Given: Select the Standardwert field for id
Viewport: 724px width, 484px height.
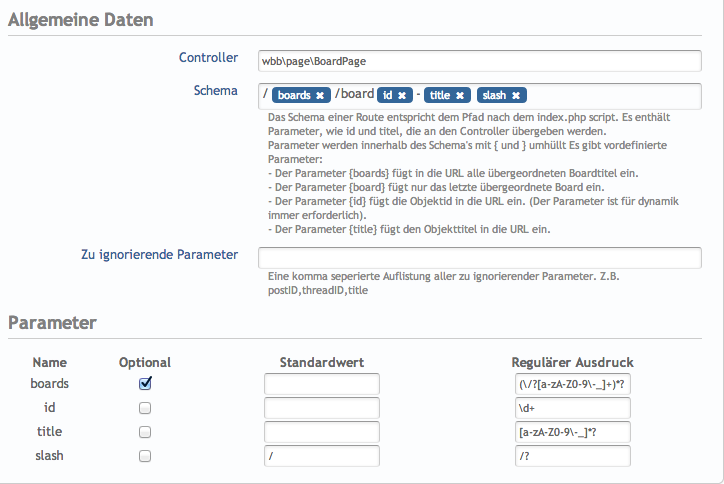Looking at the screenshot, I should coord(322,408).
